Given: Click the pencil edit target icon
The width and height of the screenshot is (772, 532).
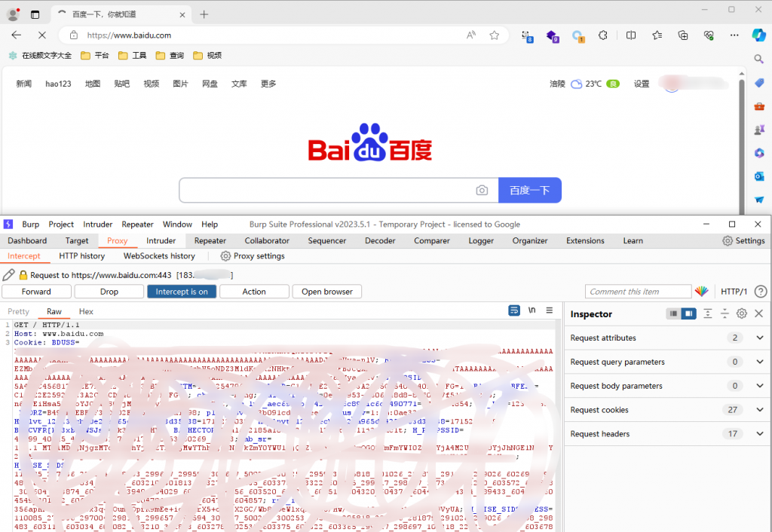Looking at the screenshot, I should tap(9, 275).
